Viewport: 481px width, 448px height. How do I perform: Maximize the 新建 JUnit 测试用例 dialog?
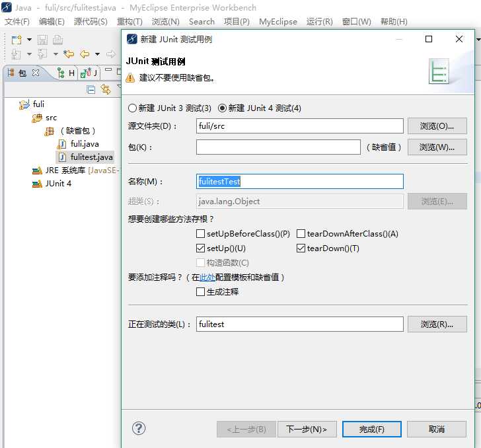click(429, 39)
